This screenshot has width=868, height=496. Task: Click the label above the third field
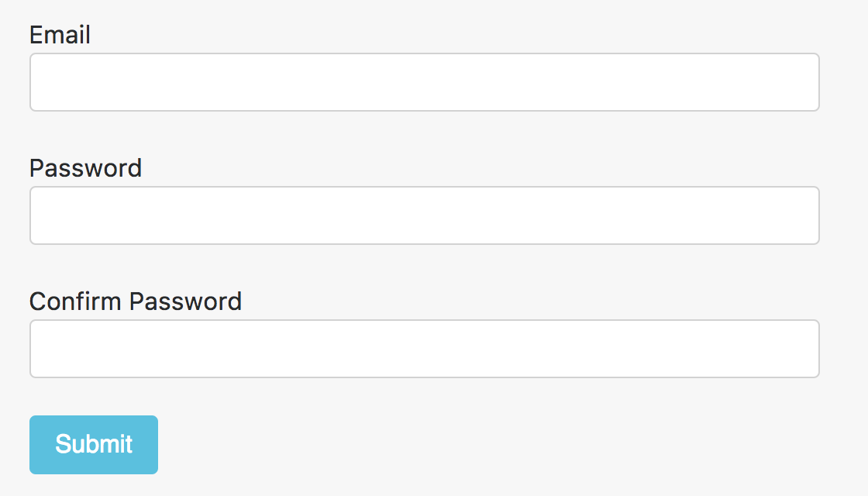tap(136, 301)
